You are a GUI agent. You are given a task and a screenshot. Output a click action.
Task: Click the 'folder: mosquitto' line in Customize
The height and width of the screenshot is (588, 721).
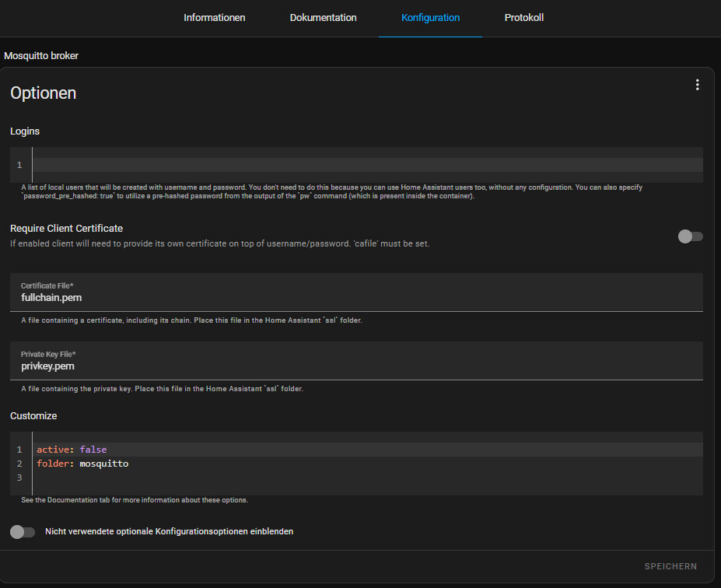point(311,464)
